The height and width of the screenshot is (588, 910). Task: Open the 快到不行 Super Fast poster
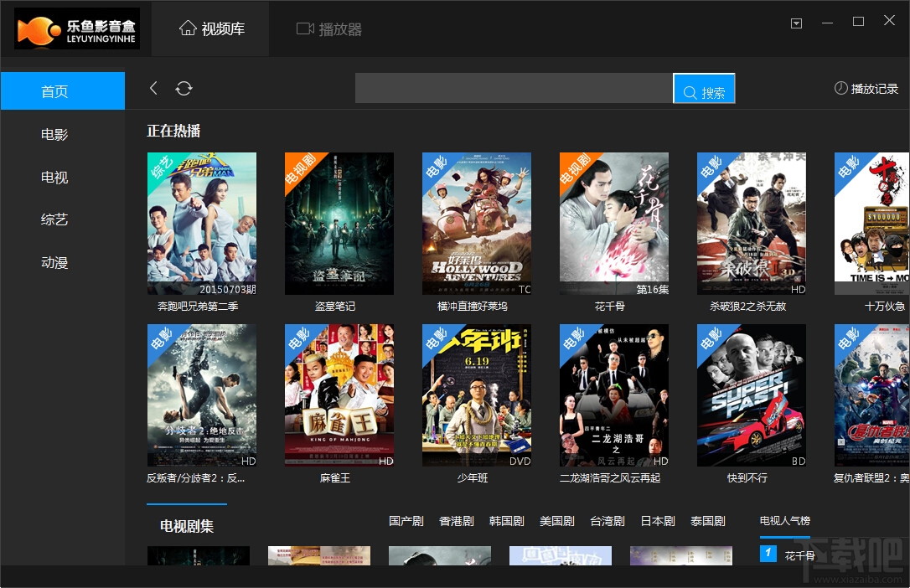tap(752, 395)
